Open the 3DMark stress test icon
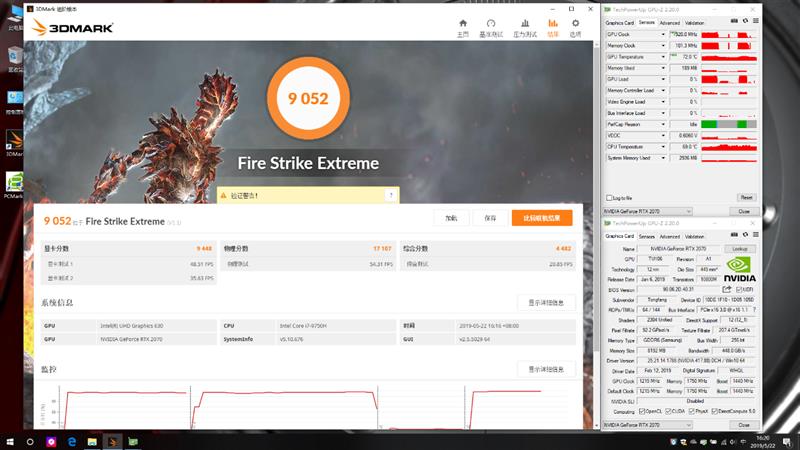The height and width of the screenshot is (450, 800). [x=524, y=23]
